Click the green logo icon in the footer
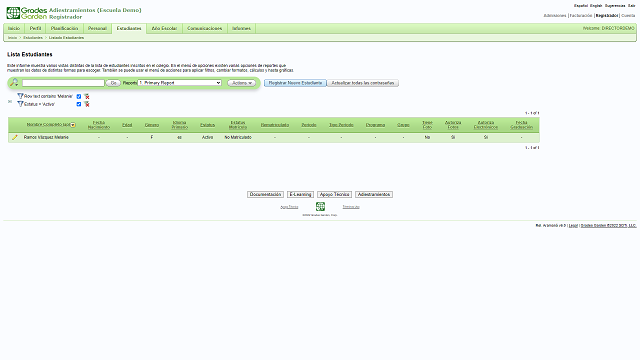The height and width of the screenshot is (360, 640). (320, 207)
